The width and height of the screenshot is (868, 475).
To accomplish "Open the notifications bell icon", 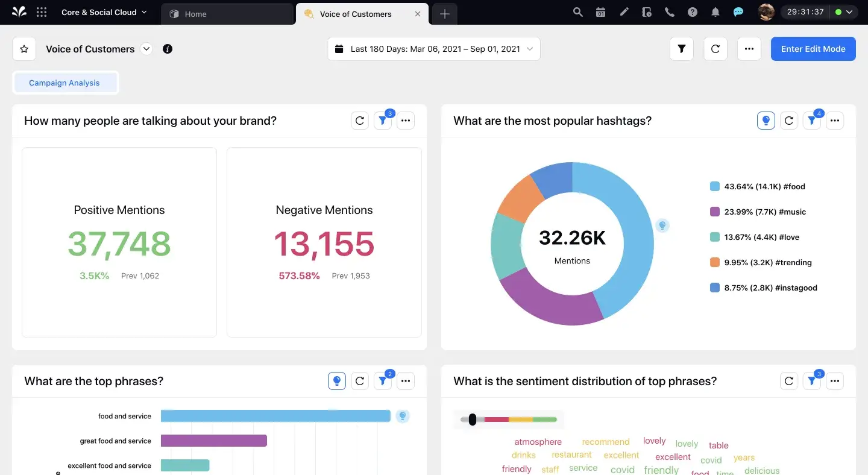I will (715, 12).
